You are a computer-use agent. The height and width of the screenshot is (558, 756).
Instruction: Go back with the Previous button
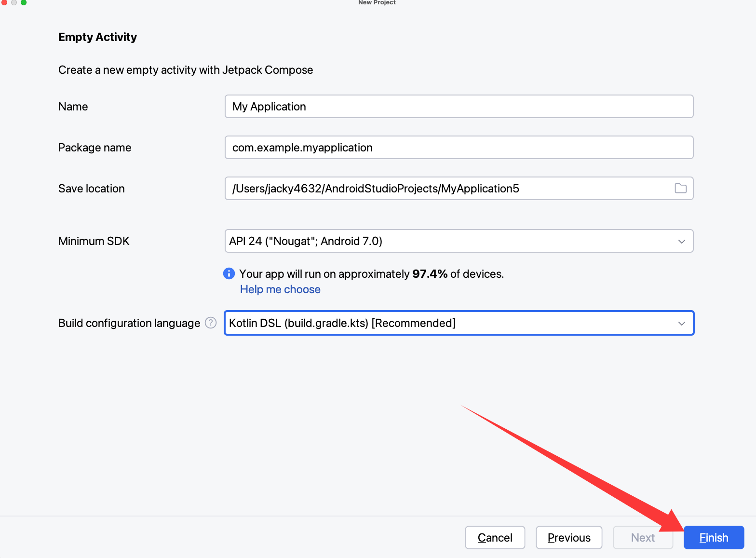point(569,537)
